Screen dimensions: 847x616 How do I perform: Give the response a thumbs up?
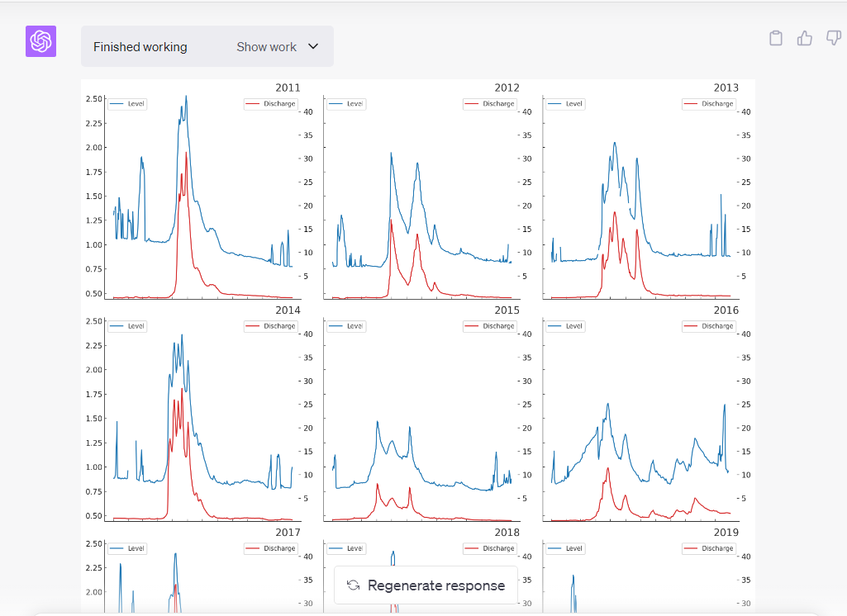[804, 38]
